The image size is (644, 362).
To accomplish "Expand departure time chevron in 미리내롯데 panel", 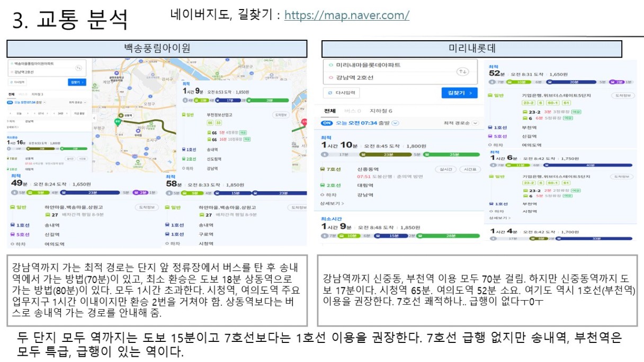I will coord(395,123).
